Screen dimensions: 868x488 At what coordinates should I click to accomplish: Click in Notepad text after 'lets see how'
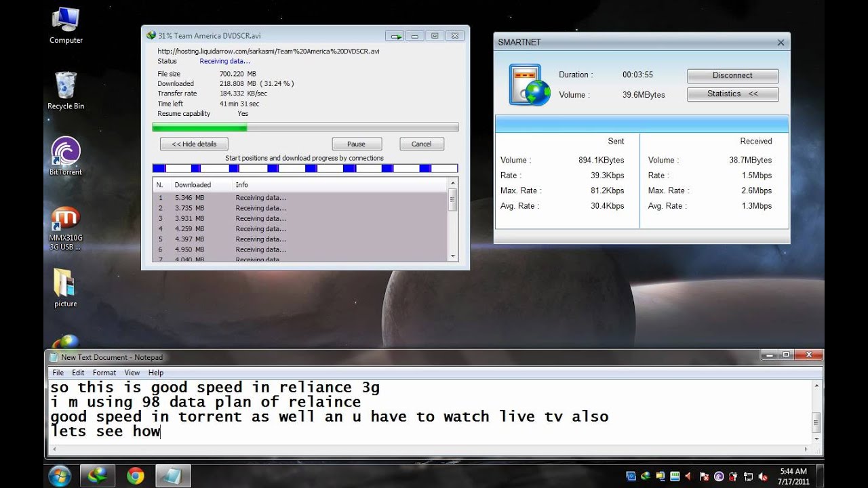coord(161,431)
